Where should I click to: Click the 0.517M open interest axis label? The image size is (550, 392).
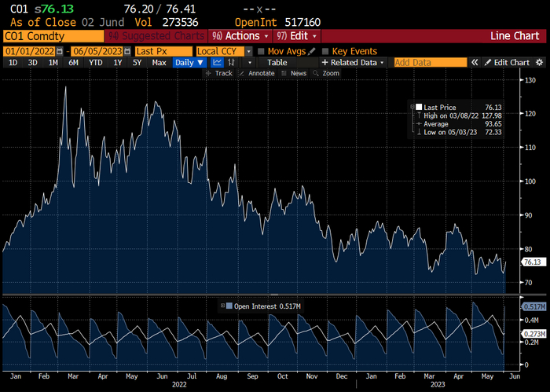pyautogui.click(x=534, y=307)
